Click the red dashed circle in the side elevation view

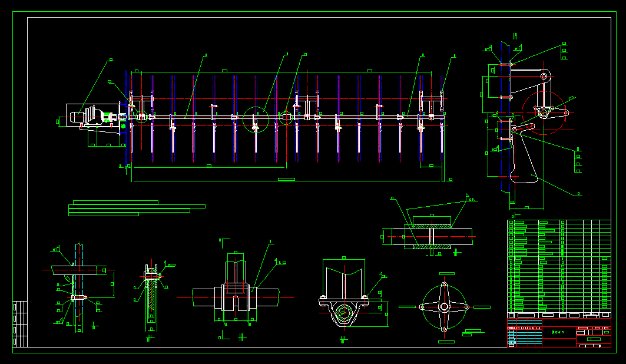[x=544, y=113]
